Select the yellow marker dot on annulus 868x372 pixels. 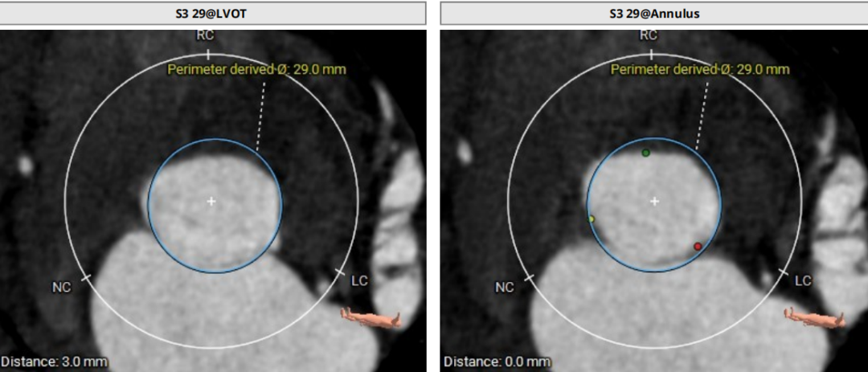pyautogui.click(x=592, y=219)
